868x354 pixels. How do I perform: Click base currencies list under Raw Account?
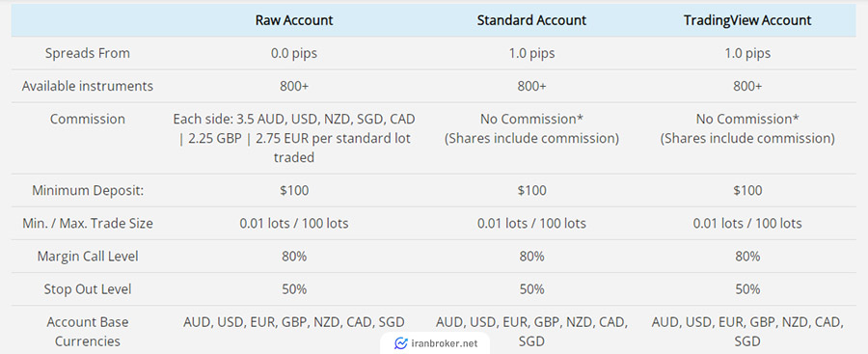tap(294, 322)
